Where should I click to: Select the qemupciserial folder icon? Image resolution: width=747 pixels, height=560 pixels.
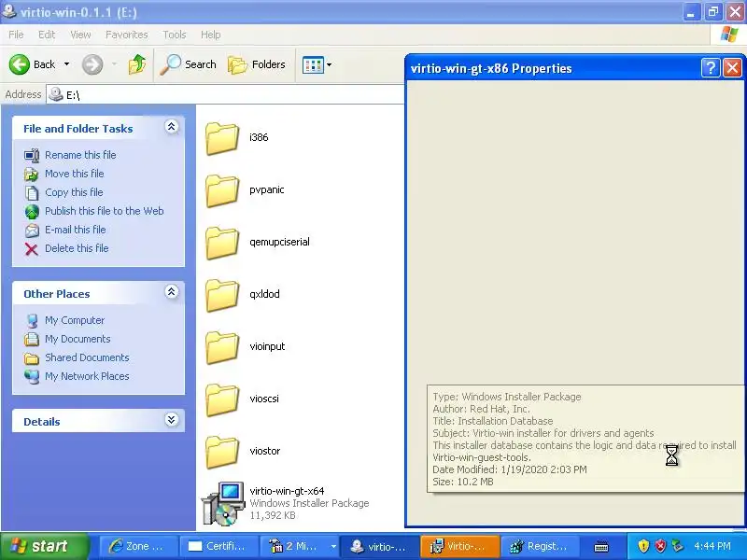point(222,243)
